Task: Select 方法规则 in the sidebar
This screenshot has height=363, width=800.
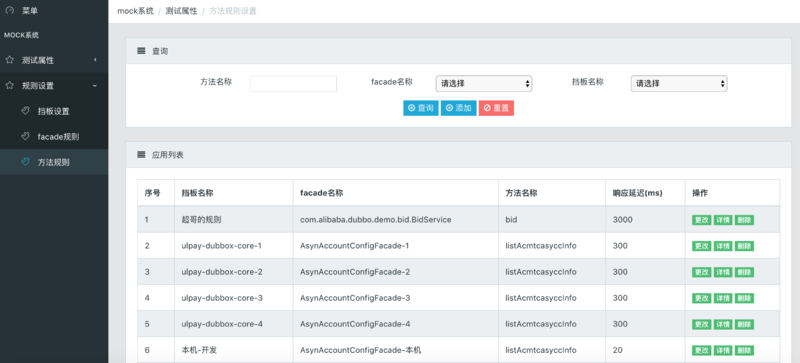Action: click(x=54, y=162)
